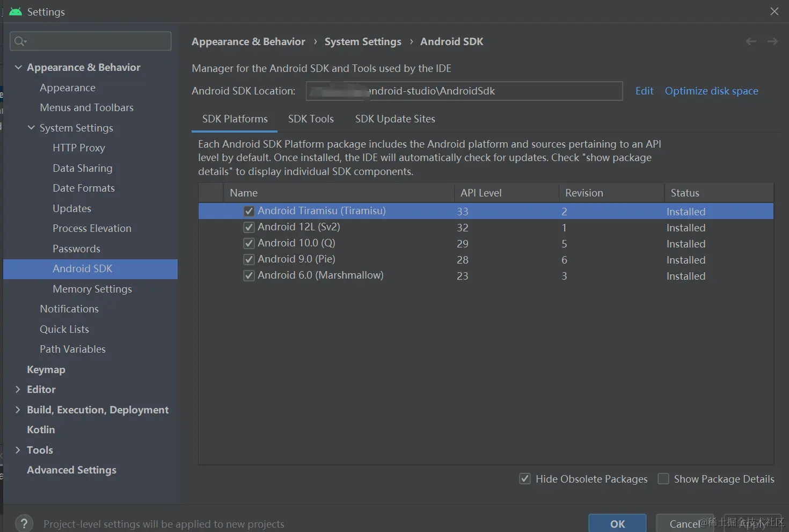Switch to the SDK Update Sites tab
789x532 pixels.
[395, 119]
